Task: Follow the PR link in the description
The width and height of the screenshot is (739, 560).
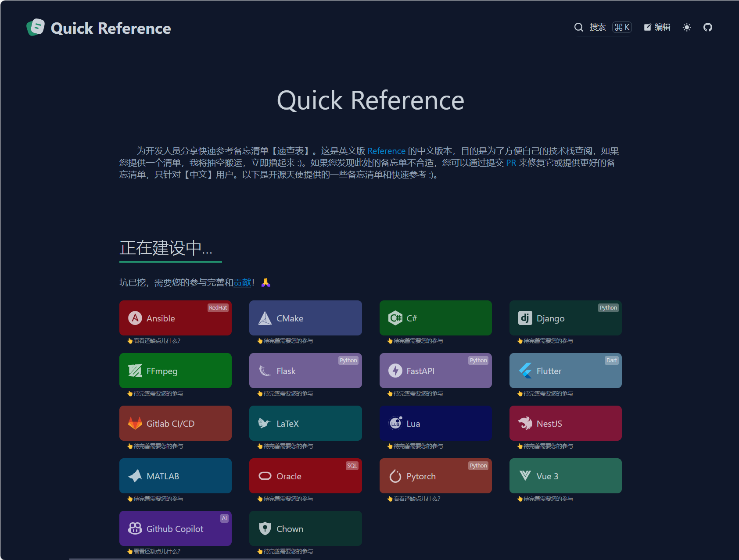Action: pos(511,163)
